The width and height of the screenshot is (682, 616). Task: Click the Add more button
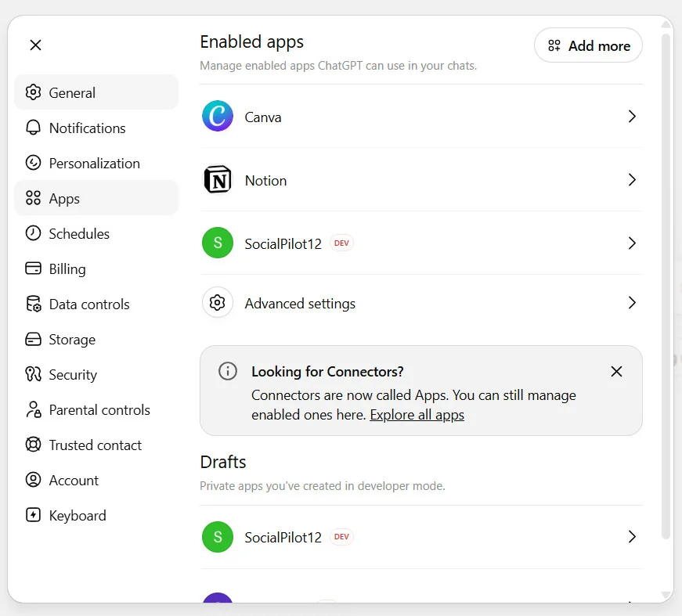(588, 45)
